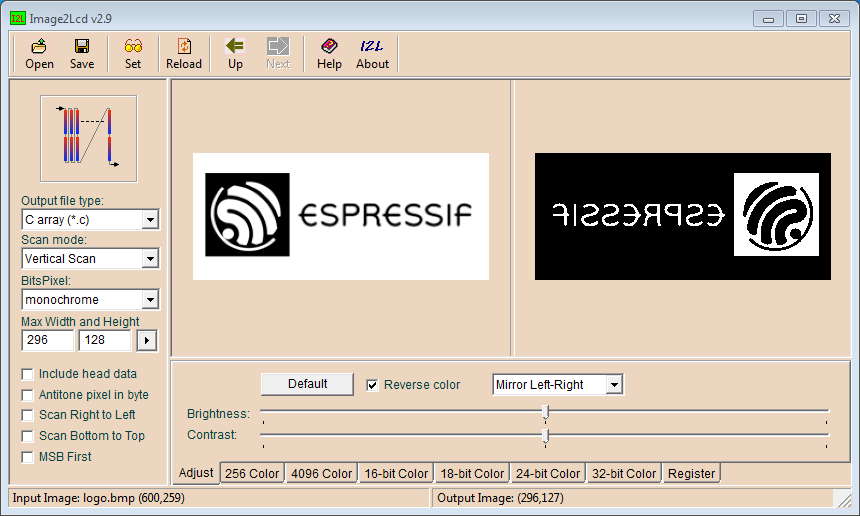The width and height of the screenshot is (860, 516).
Task: Toggle the MSB First checkbox
Action: click(x=28, y=457)
